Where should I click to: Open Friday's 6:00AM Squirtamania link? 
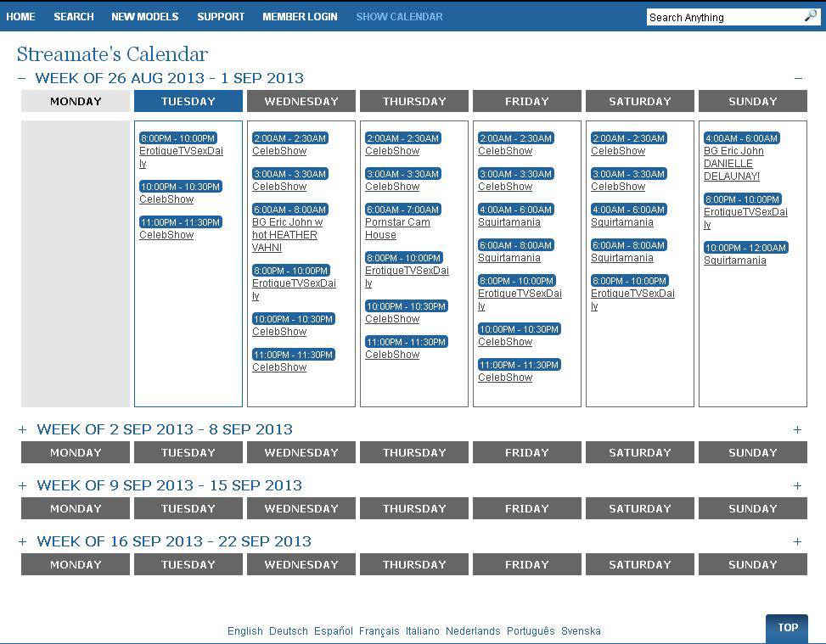(509, 258)
